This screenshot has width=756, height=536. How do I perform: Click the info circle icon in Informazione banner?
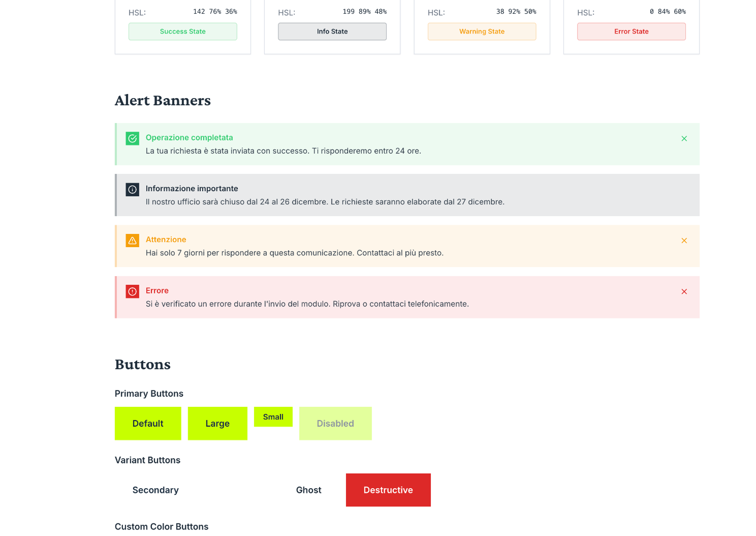coord(132,190)
